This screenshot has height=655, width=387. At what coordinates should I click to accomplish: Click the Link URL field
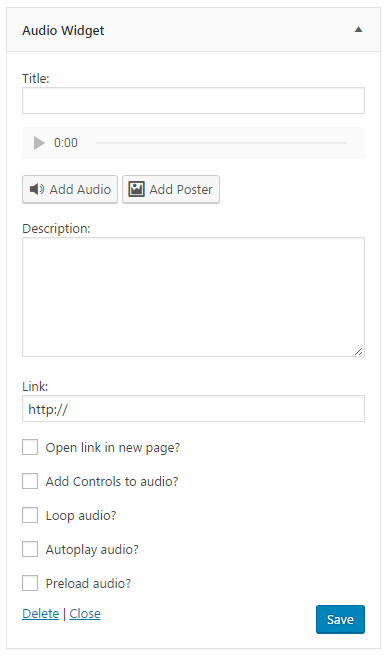(194, 409)
